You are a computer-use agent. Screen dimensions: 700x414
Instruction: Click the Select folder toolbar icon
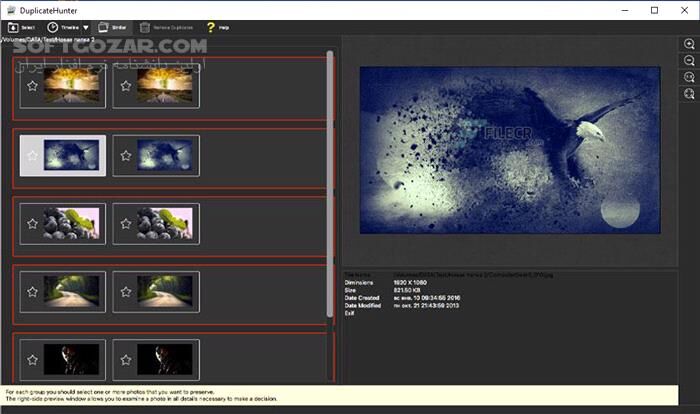pos(11,27)
